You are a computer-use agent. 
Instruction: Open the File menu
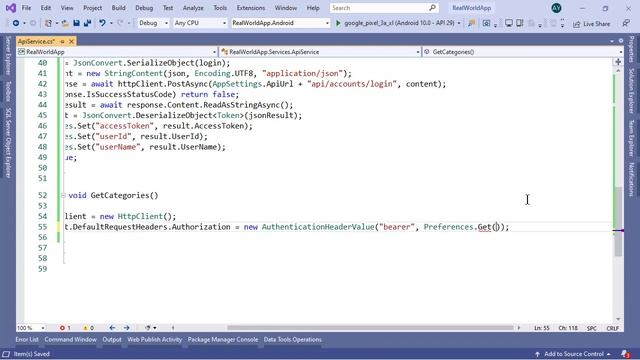pos(26,8)
